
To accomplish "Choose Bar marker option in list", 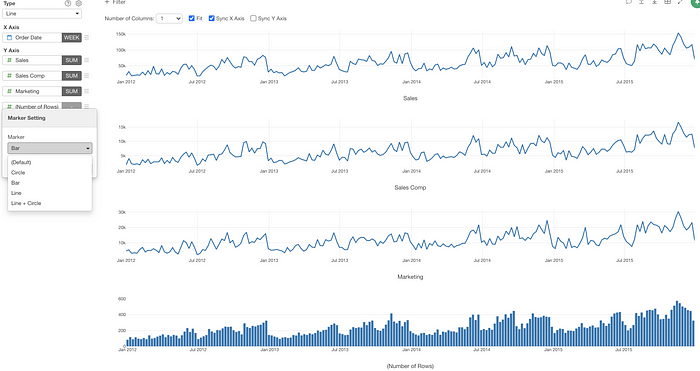I will coord(50,183).
